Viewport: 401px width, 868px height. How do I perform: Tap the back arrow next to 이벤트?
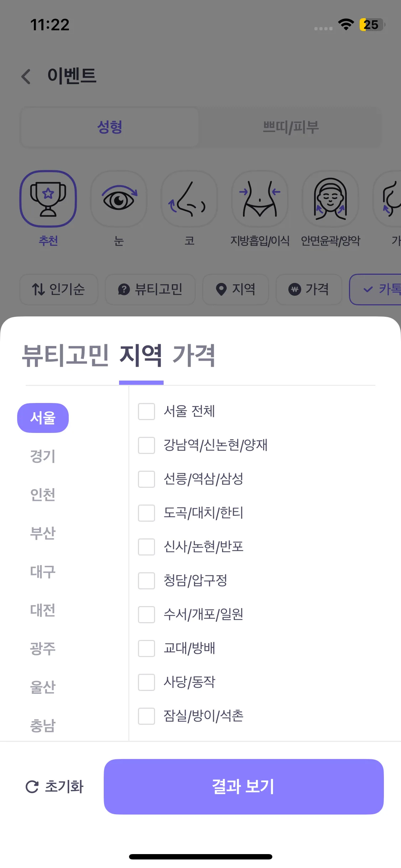pyautogui.click(x=26, y=76)
